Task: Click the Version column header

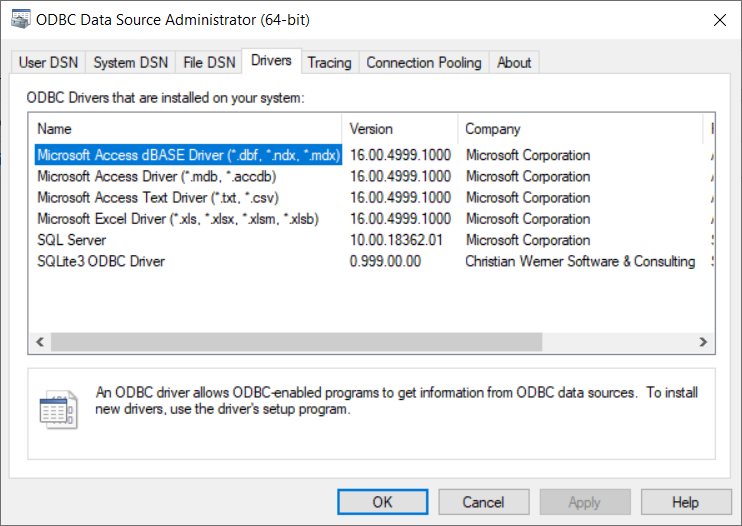Action: [400, 129]
